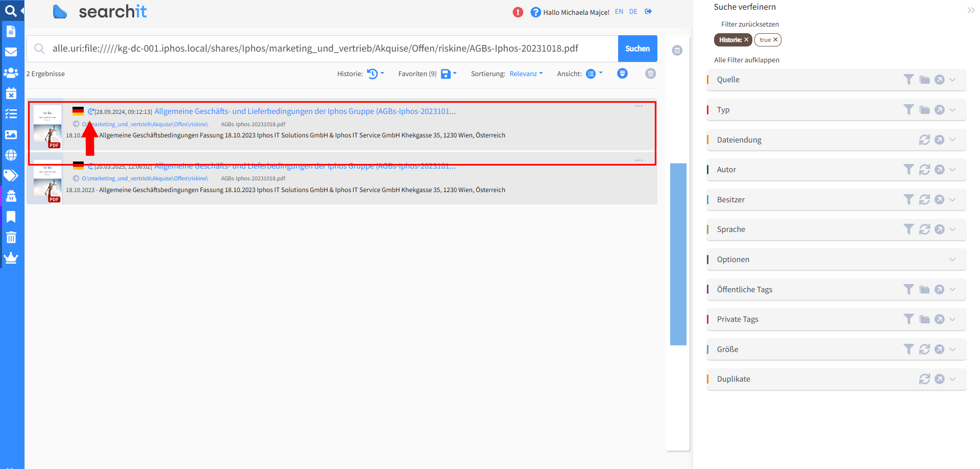This screenshot has width=980, height=469.
Task: Collapse the Suche verfeinern panel
Action: click(971, 10)
